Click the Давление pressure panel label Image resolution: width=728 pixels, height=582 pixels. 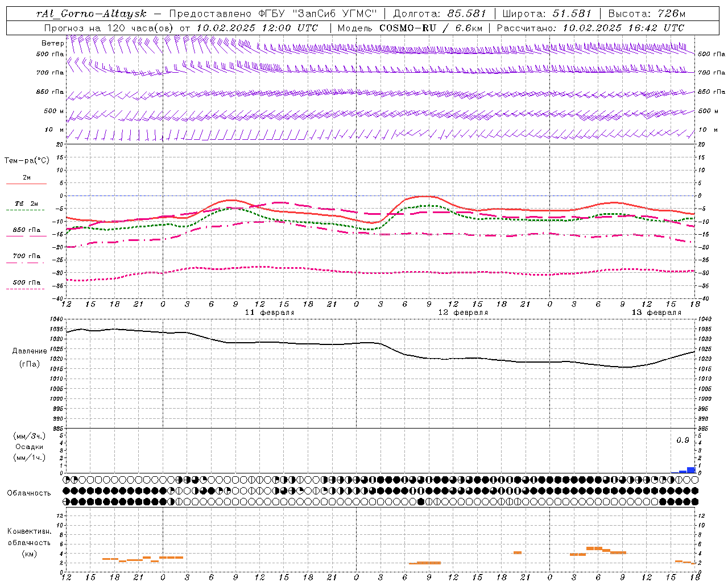tap(30, 351)
